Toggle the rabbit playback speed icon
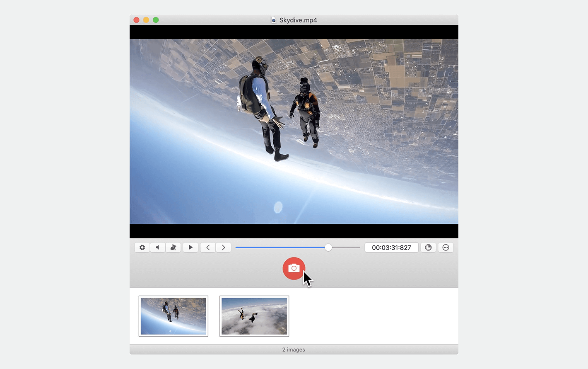 pos(173,248)
